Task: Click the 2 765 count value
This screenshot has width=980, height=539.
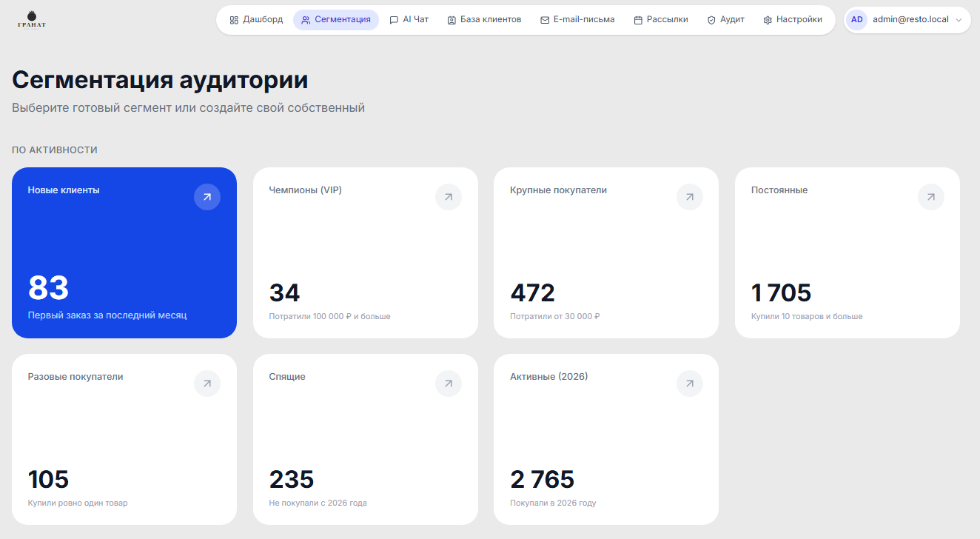Action: click(x=543, y=480)
